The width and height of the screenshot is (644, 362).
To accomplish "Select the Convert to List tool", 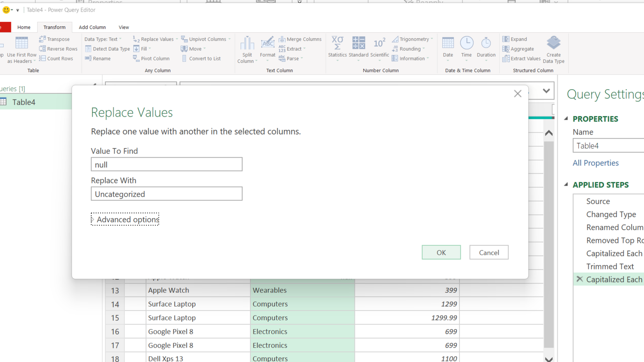I will 201,58.
